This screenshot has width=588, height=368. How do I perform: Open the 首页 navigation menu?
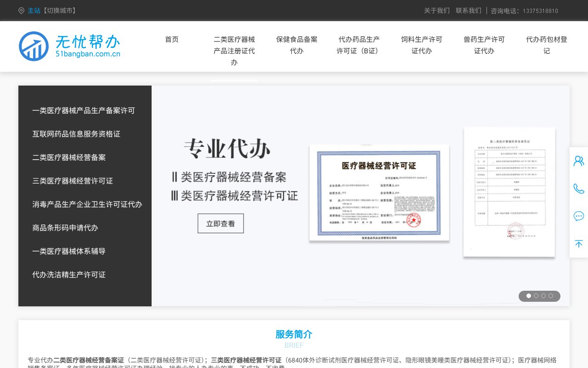[x=172, y=40]
